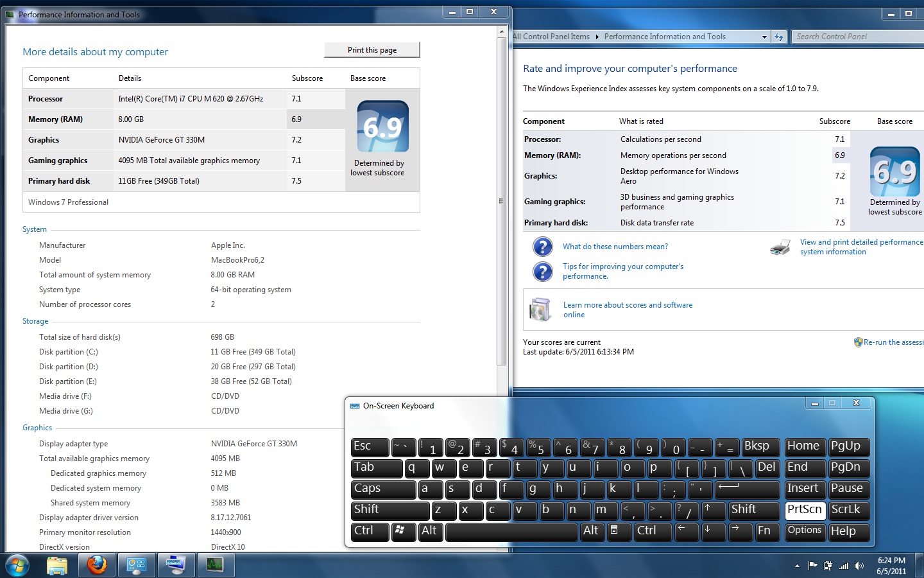Click the down arrow key on On-Screen Keyboard
This screenshot has height=578, width=924.
714,531
